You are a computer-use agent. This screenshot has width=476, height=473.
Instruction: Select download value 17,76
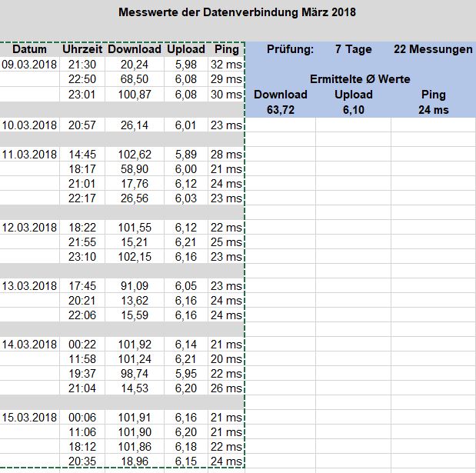(135, 184)
